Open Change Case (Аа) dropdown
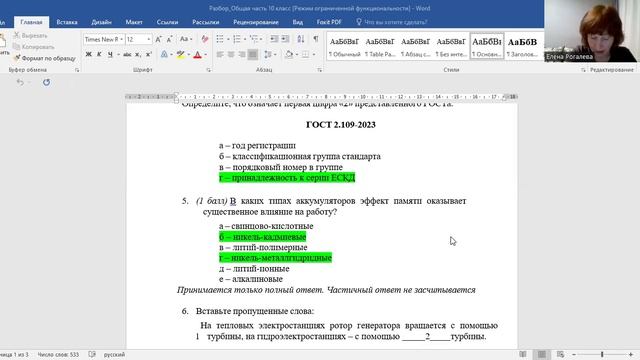 186,39
